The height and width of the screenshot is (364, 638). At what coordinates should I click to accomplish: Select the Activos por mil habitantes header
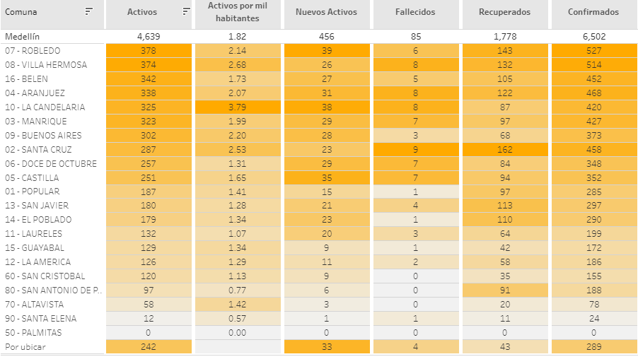tap(238, 12)
